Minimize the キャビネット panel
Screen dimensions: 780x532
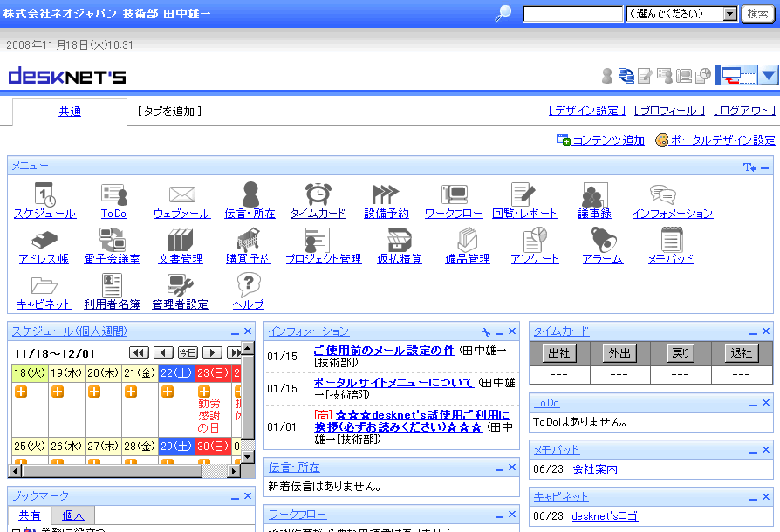tap(753, 498)
